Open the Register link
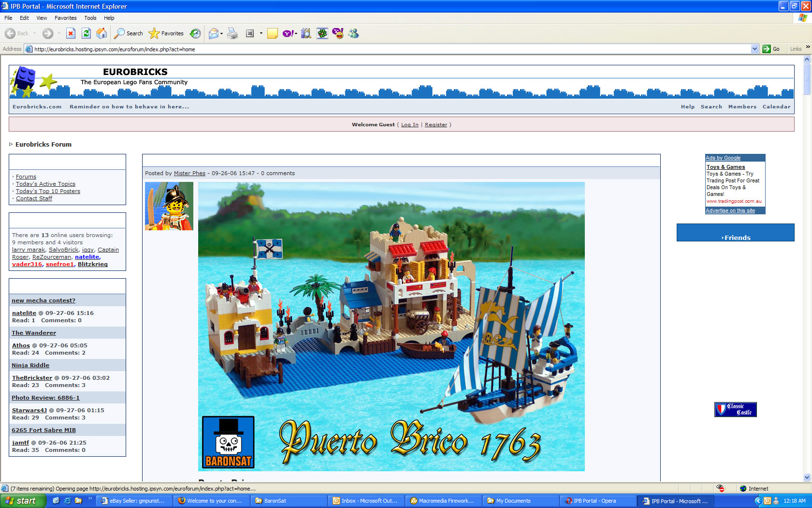Screen dimensions: 812x508 click(x=435, y=124)
